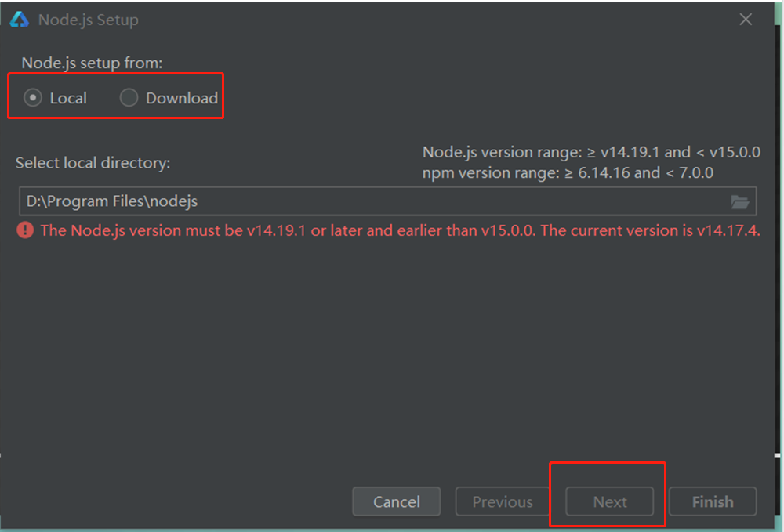Click the npm version range text
Viewport: 784px width, 532px height.
(568, 173)
